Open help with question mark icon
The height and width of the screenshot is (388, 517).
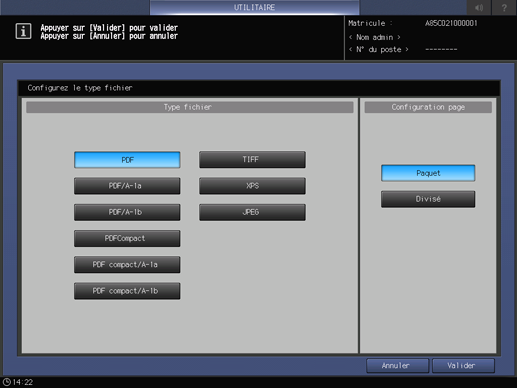click(x=504, y=7)
